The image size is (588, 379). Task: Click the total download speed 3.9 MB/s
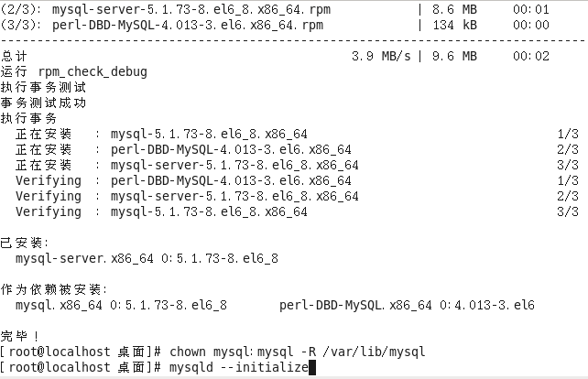pyautogui.click(x=381, y=56)
